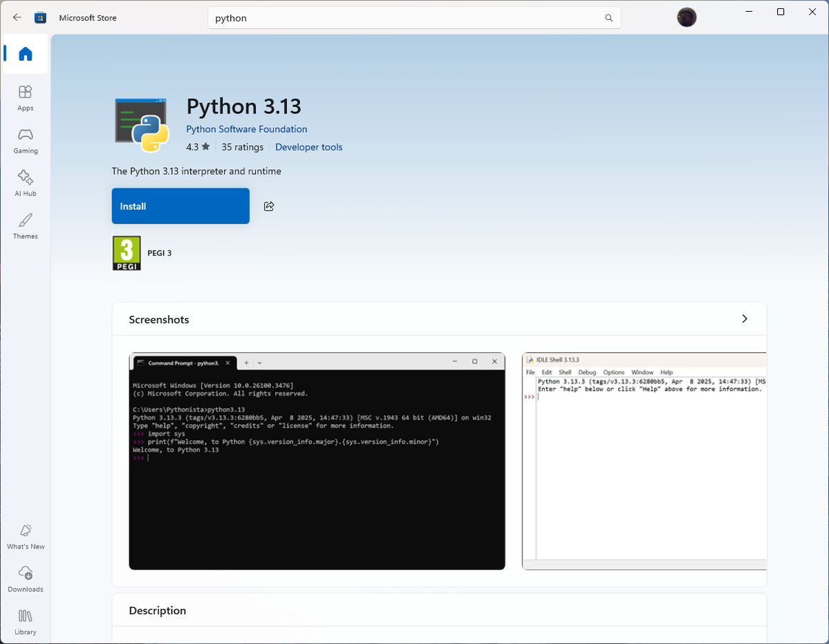Image resolution: width=829 pixels, height=644 pixels.
Task: Click the Screenshots section heading
Action: pyautogui.click(x=158, y=320)
